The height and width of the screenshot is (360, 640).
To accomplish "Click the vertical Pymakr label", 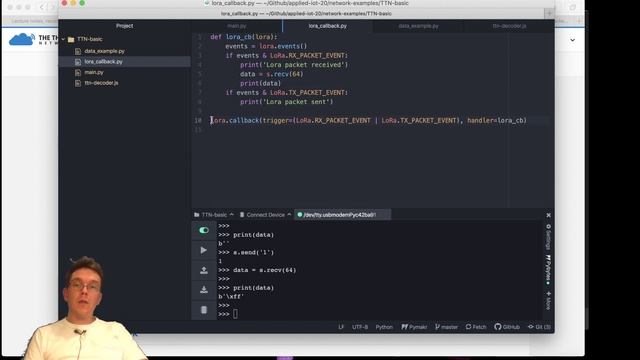I will click(549, 270).
